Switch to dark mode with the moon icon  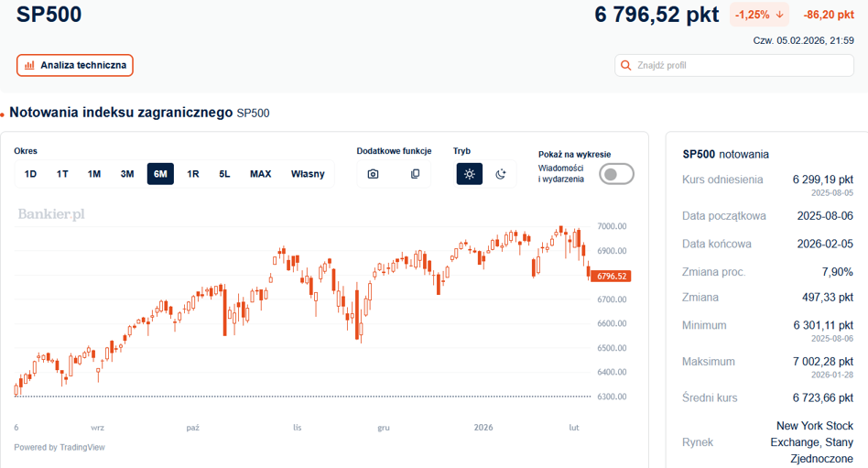click(501, 174)
